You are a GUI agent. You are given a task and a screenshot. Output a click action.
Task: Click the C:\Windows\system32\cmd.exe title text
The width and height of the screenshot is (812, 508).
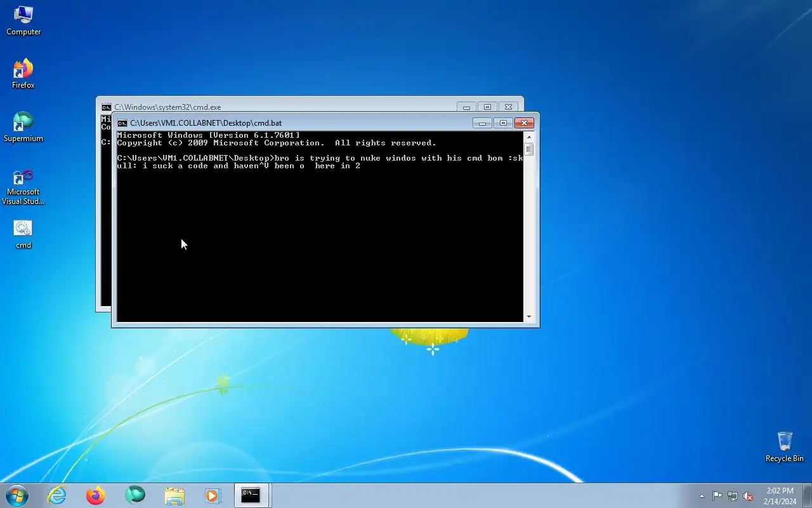pos(167,107)
